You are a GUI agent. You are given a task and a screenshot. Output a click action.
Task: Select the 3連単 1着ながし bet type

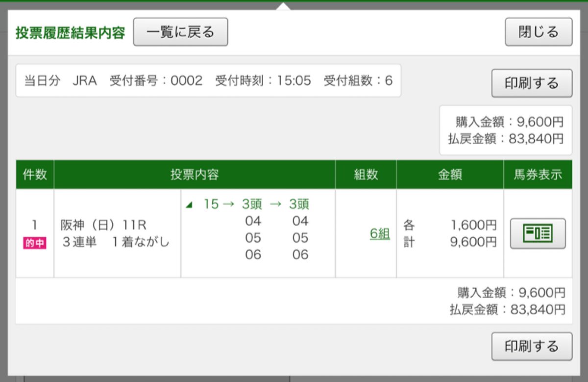click(x=115, y=242)
